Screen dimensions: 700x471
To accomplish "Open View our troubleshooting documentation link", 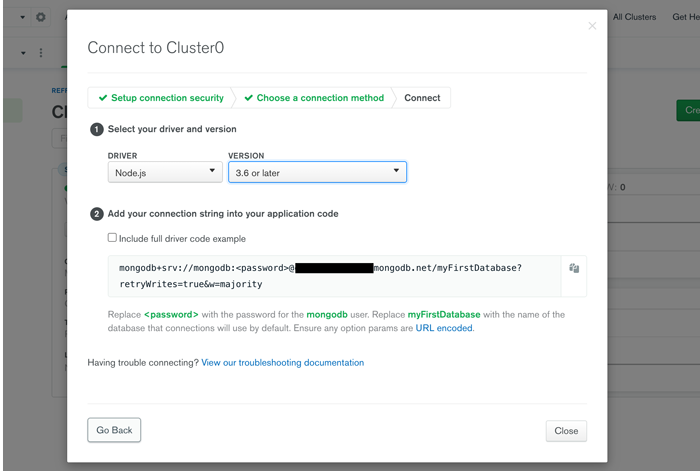I will pyautogui.click(x=283, y=363).
